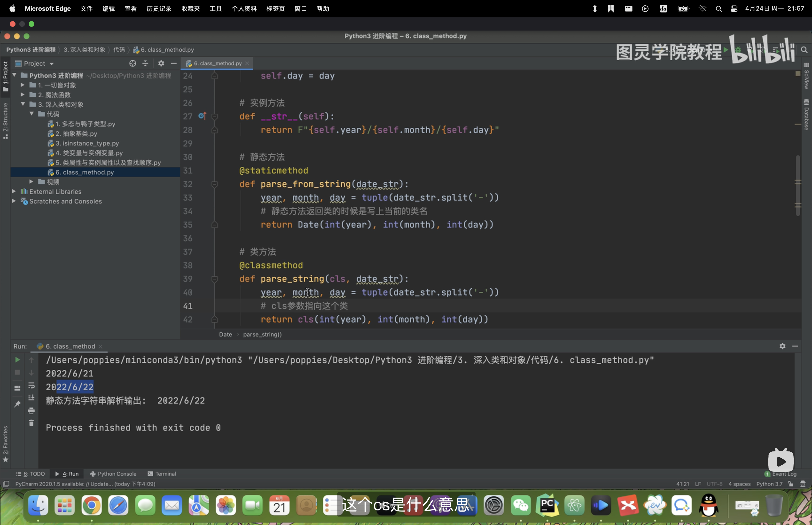Image resolution: width=812 pixels, height=525 pixels.
Task: Close the 6. class_method Run tab
Action: (101, 346)
